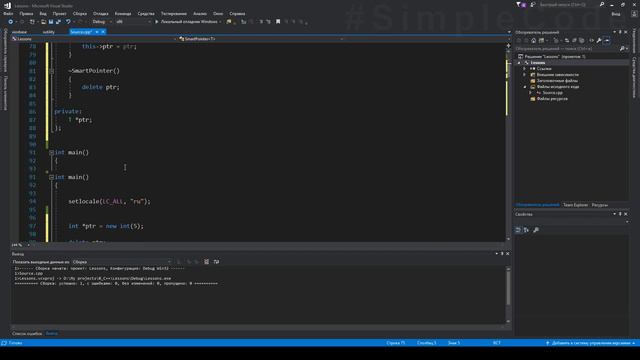Collapse the Файлы исходного кода folder

(525, 87)
